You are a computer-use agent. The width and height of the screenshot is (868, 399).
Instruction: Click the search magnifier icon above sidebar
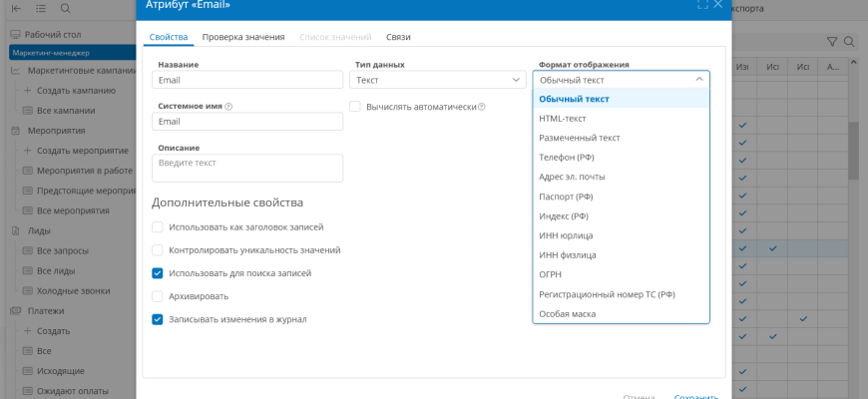pos(65,8)
